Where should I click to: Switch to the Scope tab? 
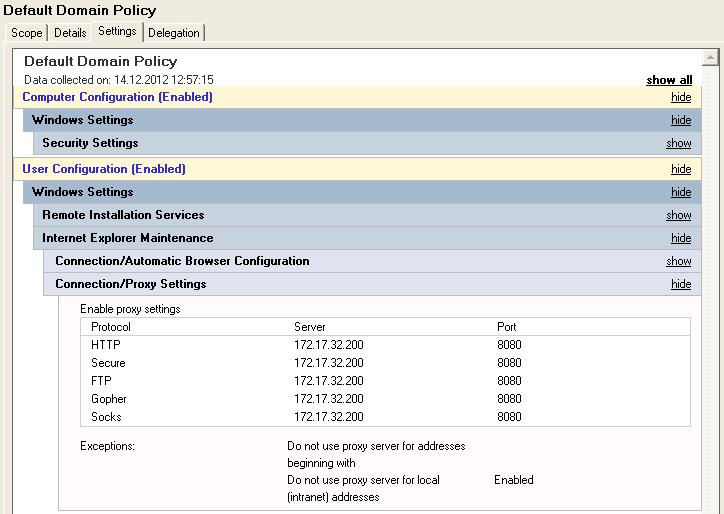pyautogui.click(x=27, y=33)
